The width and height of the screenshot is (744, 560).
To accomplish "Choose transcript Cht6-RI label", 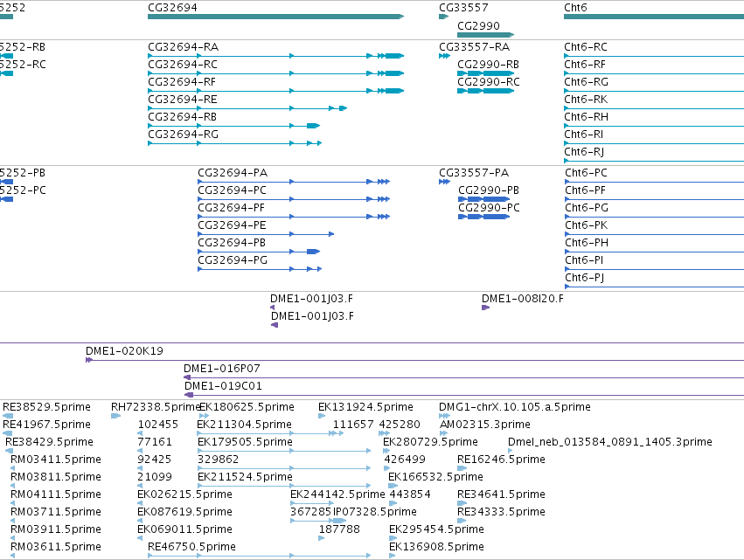I will [584, 135].
